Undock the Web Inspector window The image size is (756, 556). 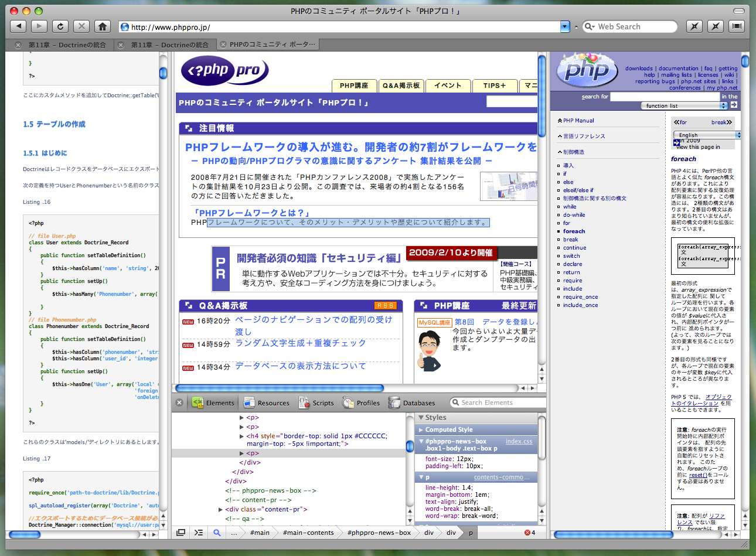181,533
